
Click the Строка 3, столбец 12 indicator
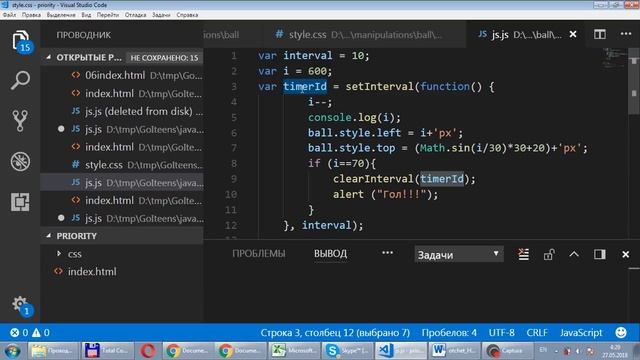coord(335,333)
